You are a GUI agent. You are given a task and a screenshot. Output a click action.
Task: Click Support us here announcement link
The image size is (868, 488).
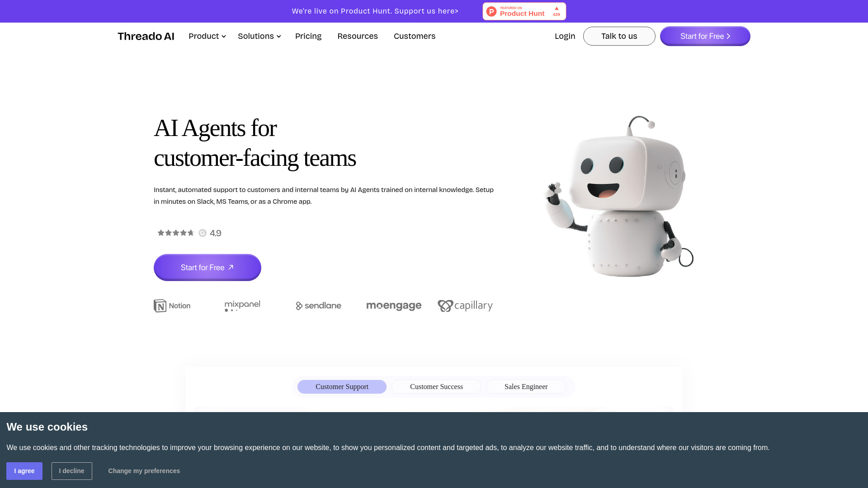(375, 11)
